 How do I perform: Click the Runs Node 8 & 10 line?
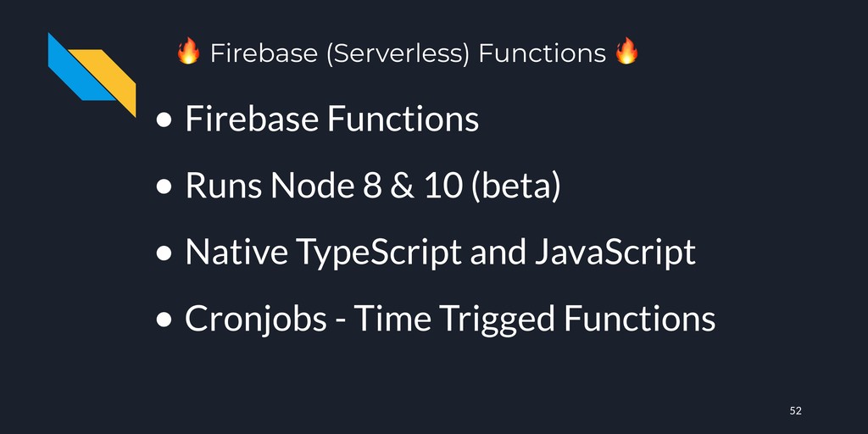[373, 186]
